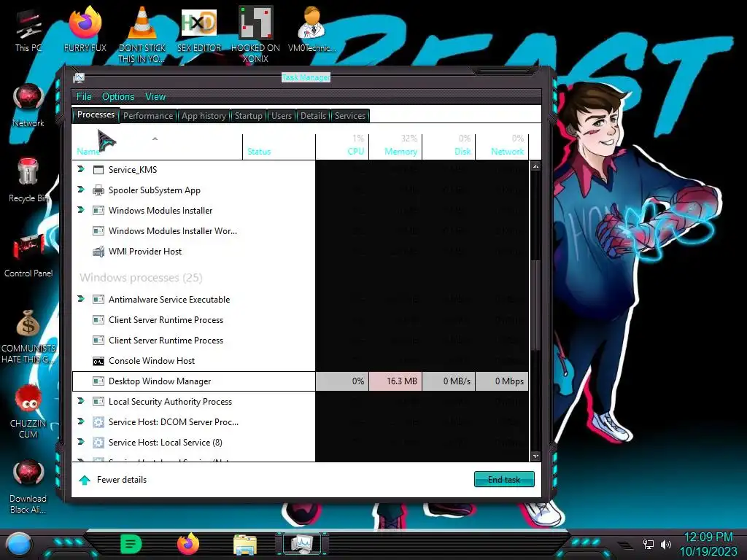
Task: Click the Spooler SubSystem App printer icon
Action: point(98,190)
